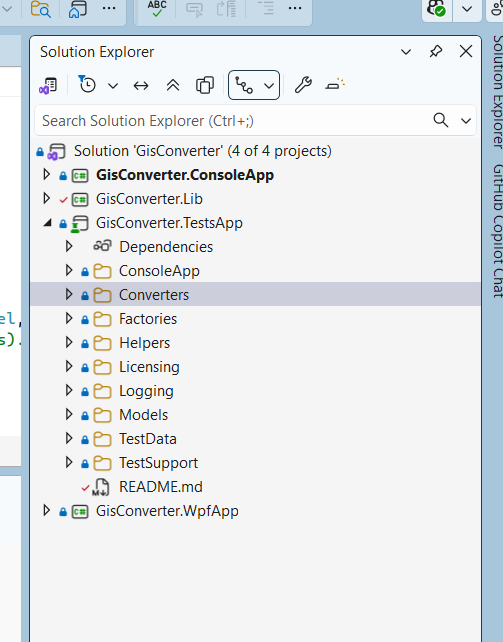Expand the GisConverter.Lib project

click(47, 199)
